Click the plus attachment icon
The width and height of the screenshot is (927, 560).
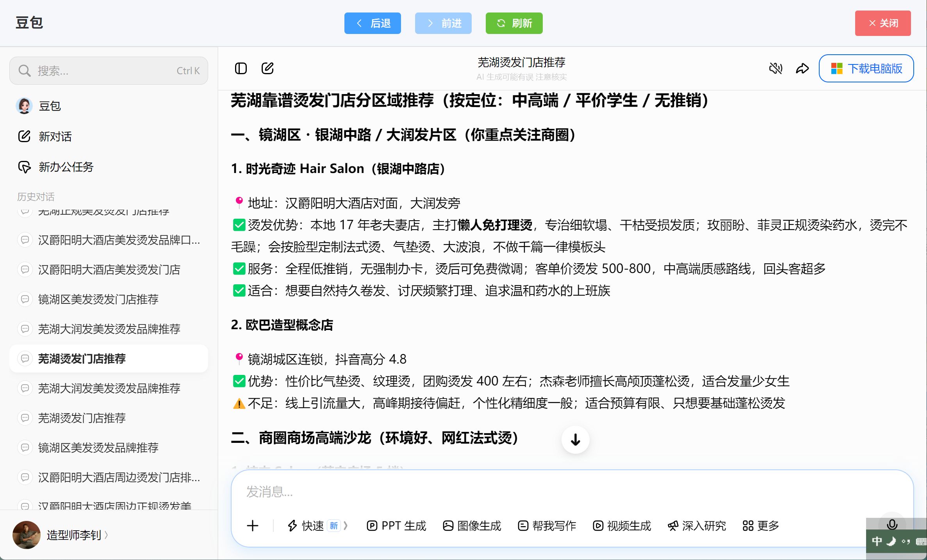tap(253, 526)
